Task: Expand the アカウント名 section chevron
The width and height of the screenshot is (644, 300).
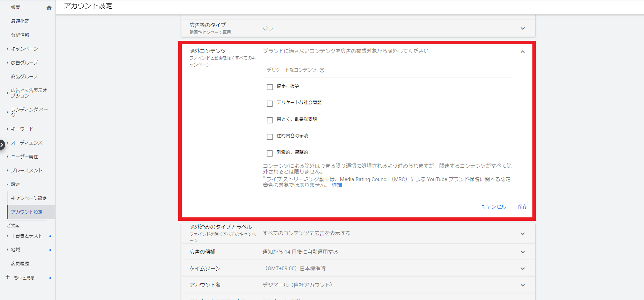Action: (523, 285)
